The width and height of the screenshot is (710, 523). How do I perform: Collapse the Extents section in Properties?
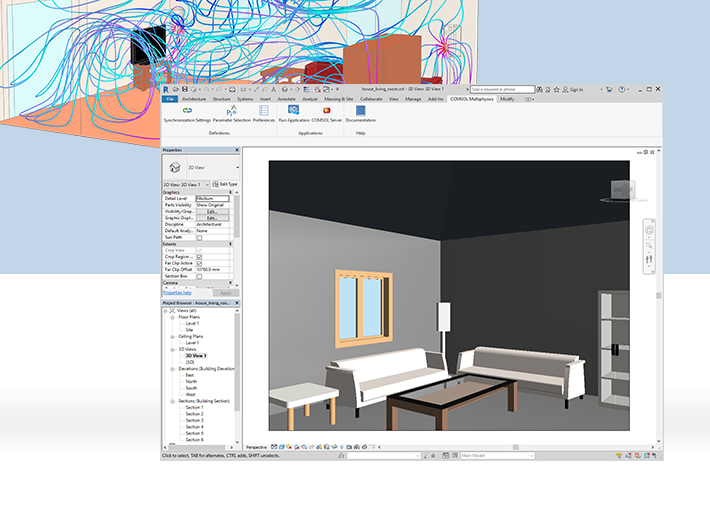[230, 244]
